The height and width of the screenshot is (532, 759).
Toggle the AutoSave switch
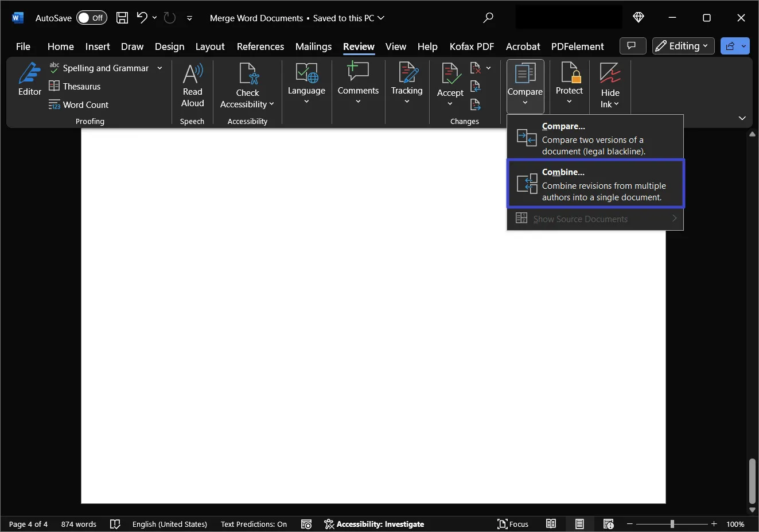click(x=92, y=18)
